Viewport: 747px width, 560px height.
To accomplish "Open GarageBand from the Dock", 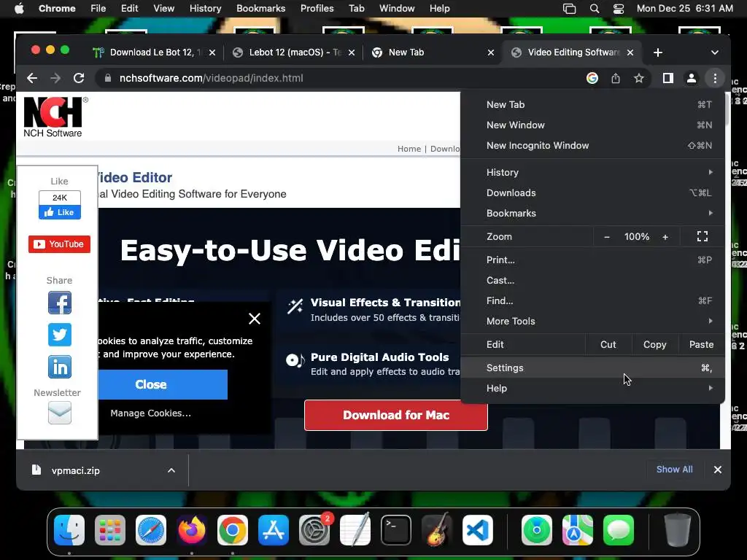I will [x=436, y=530].
